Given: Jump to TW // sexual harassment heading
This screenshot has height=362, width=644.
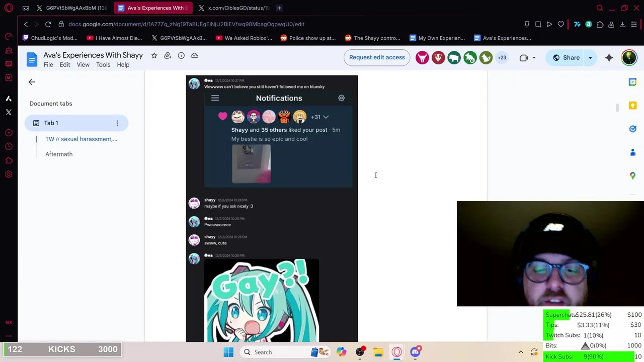Looking at the screenshot, I should click(81, 139).
